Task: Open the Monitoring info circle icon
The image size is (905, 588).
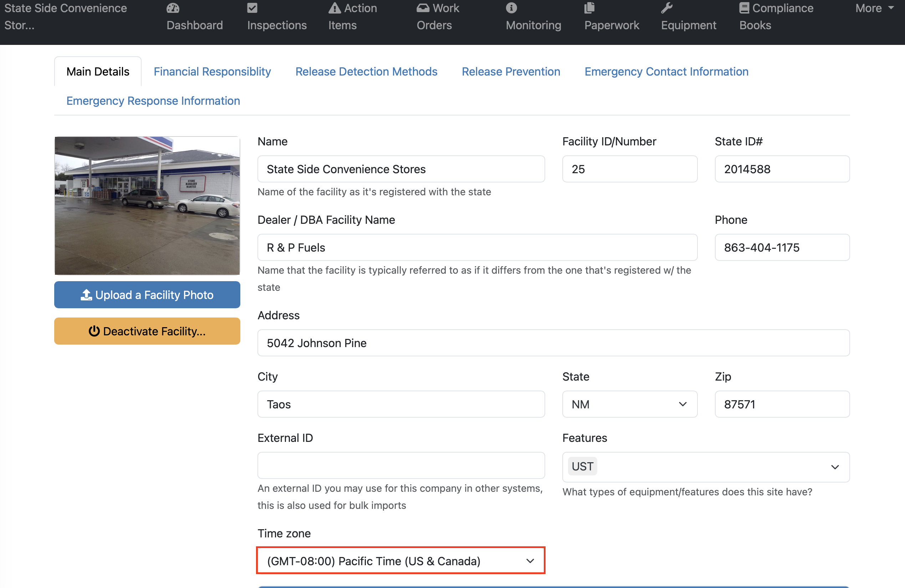Action: 511,8
